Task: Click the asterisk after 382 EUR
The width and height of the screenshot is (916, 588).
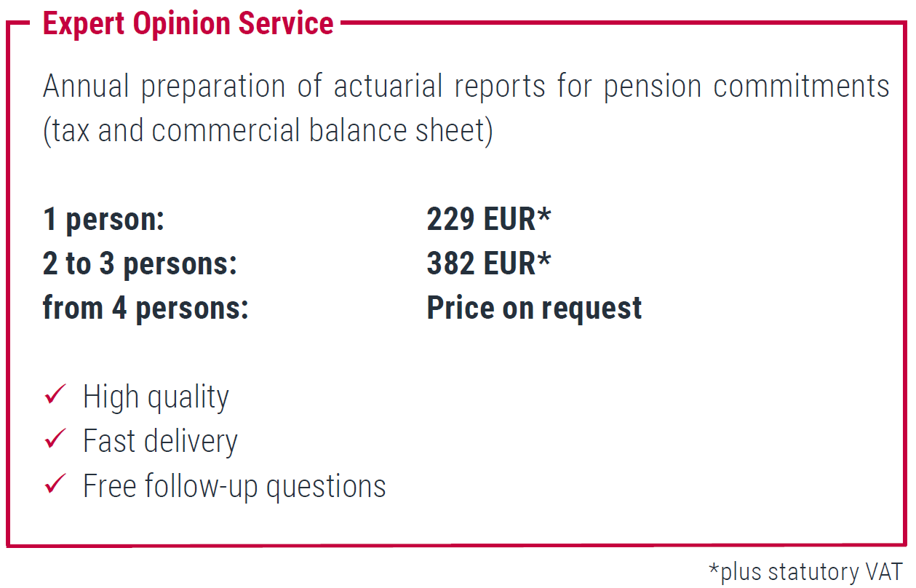Action: click(543, 261)
